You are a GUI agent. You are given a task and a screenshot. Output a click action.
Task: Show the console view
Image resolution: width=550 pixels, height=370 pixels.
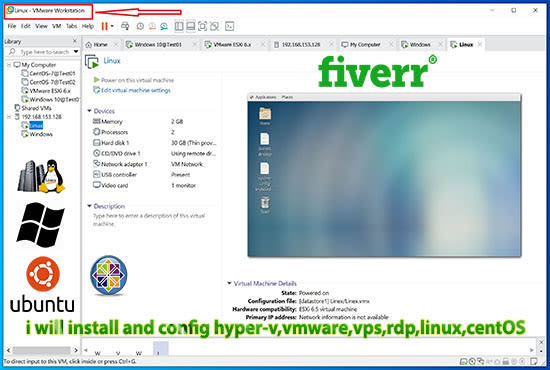(x=229, y=26)
